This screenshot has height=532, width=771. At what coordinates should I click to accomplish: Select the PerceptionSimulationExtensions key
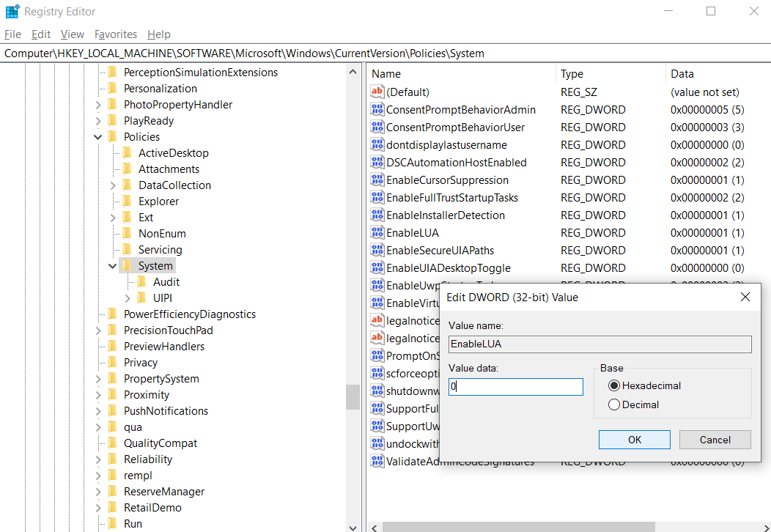[201, 73]
